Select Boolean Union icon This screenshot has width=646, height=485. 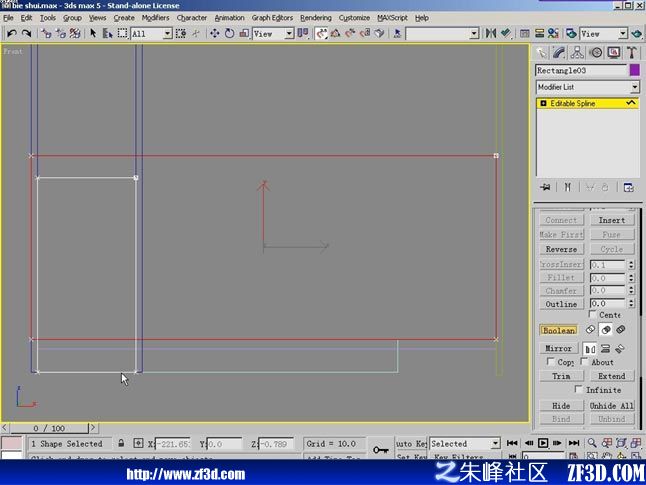[x=590, y=330]
